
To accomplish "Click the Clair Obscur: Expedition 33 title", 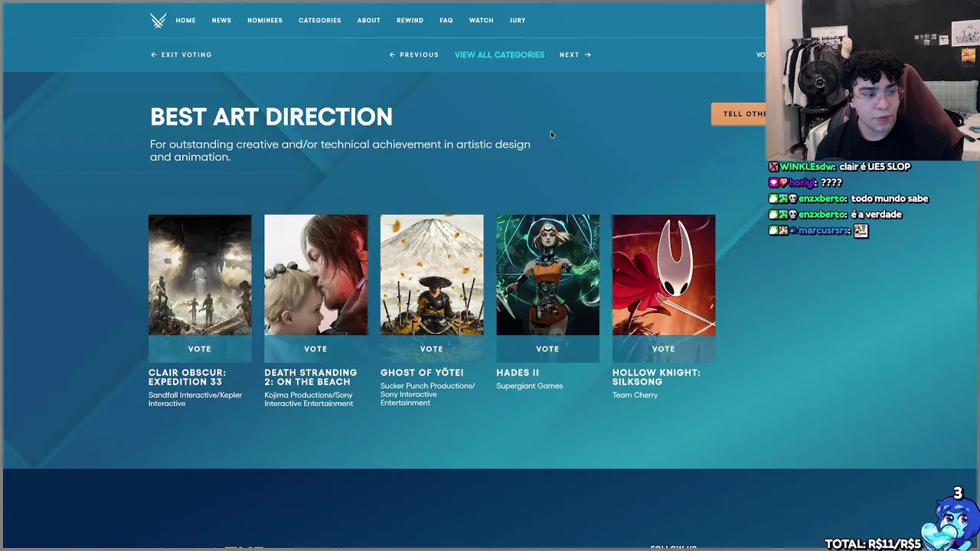I will click(x=187, y=377).
